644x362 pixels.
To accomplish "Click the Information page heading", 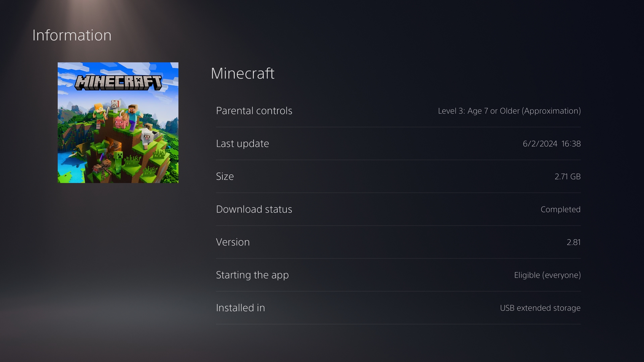I will (x=72, y=36).
